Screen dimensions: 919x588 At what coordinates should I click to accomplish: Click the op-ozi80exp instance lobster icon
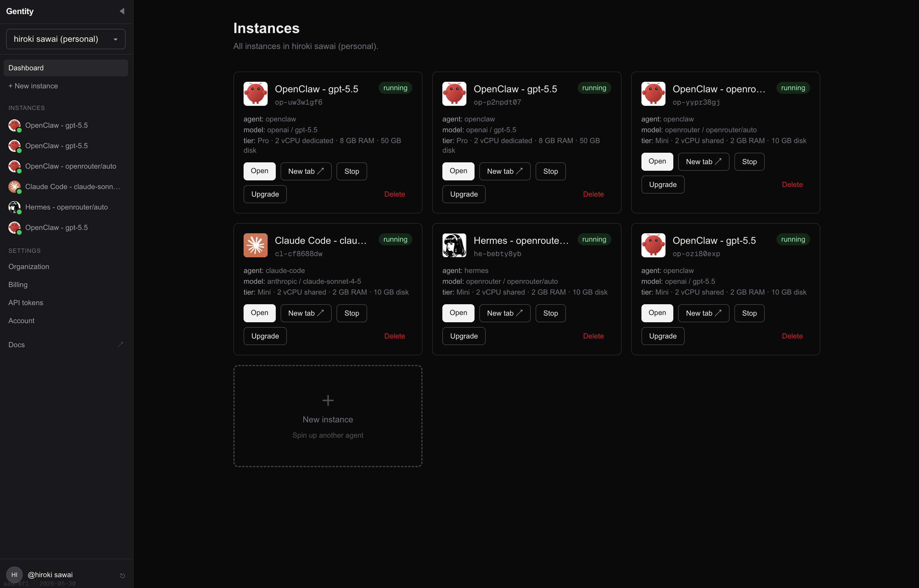(x=653, y=245)
